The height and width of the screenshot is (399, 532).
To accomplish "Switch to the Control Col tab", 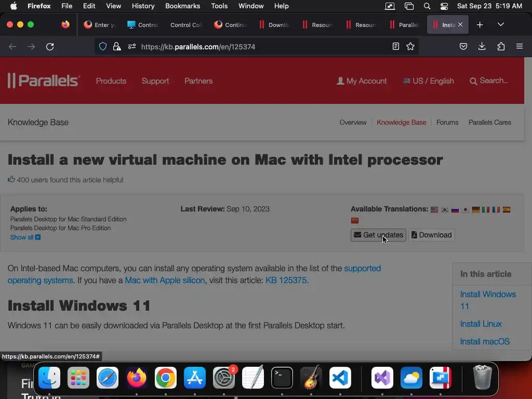I will (186, 25).
